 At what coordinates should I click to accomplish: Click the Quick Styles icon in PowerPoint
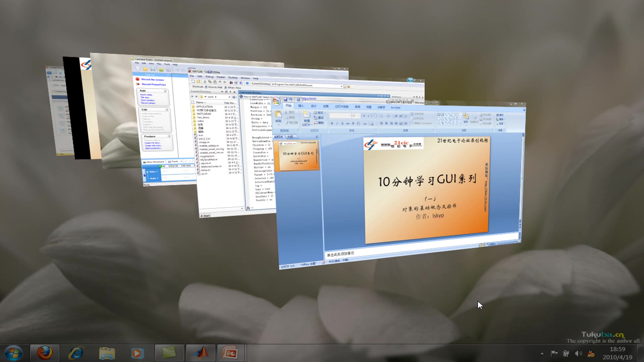point(474,116)
